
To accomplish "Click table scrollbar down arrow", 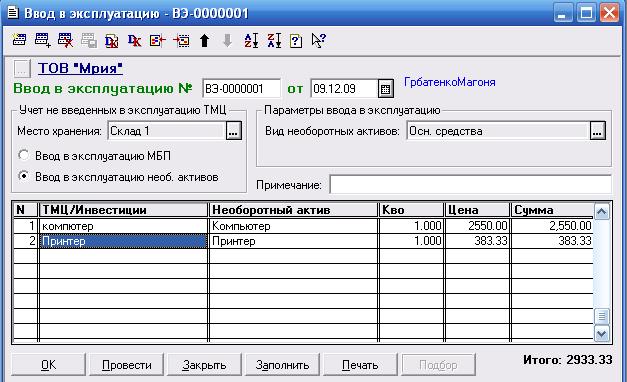I will 601,333.
